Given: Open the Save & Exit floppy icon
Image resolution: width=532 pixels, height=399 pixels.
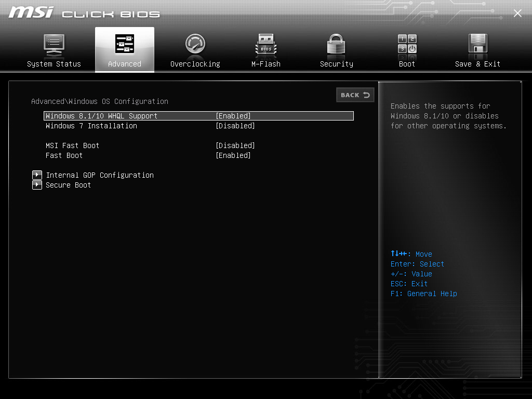Looking at the screenshot, I should 478,44.
